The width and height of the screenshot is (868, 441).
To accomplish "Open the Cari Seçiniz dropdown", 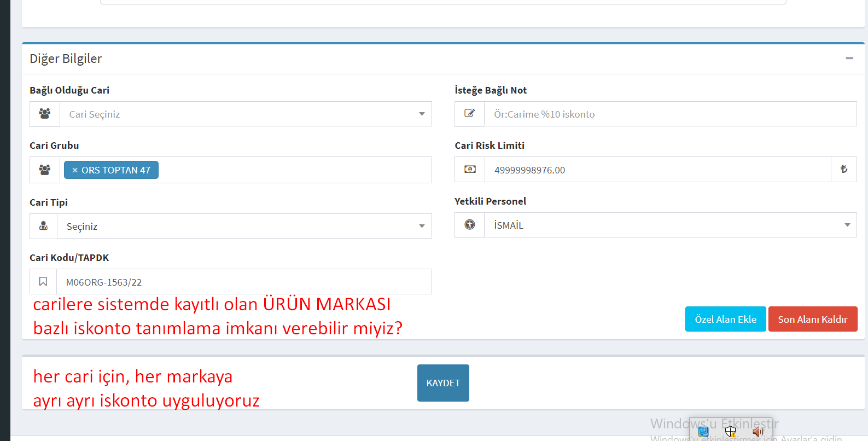I will click(x=246, y=114).
